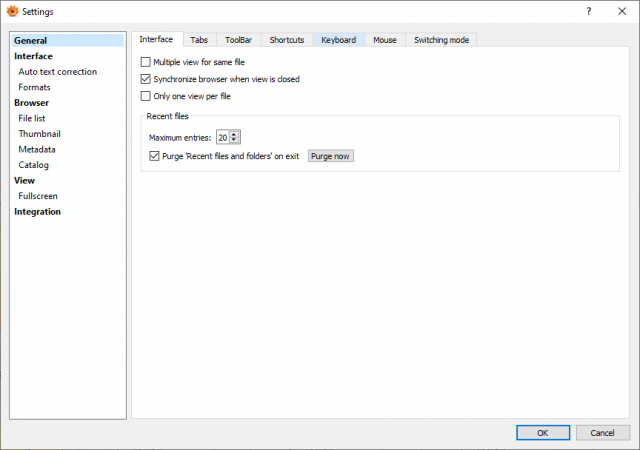Uncheck Purge 'Recent files and folders' on exit
The image size is (640, 450).
click(x=154, y=156)
